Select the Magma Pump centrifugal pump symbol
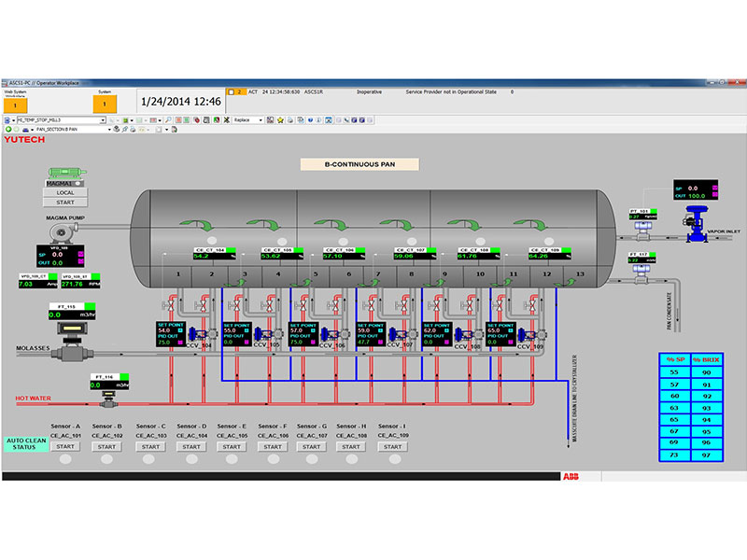 click(62, 232)
